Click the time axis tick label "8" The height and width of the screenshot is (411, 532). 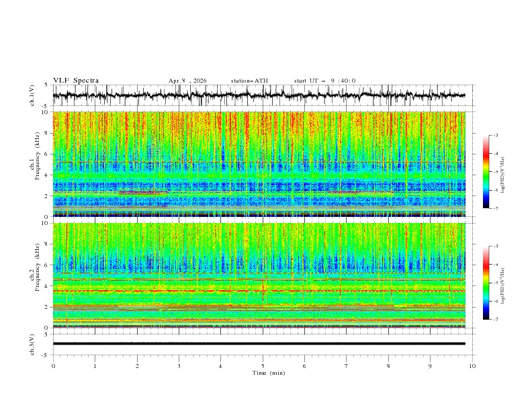point(388,366)
